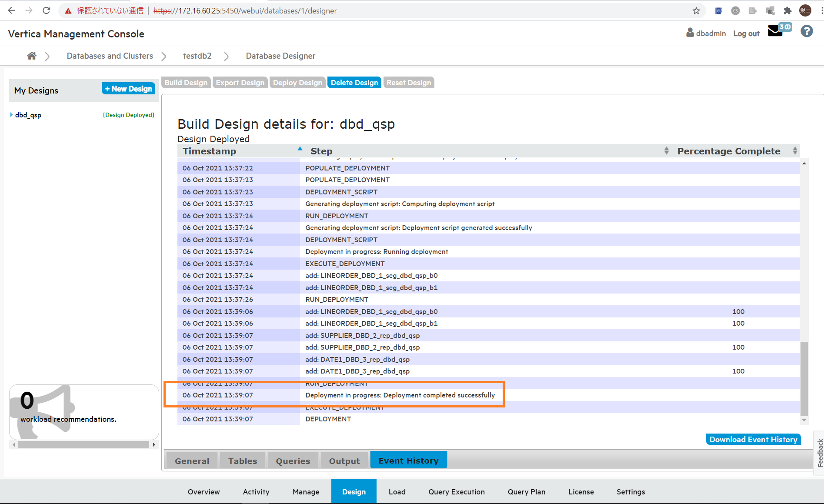The height and width of the screenshot is (504, 824).
Task: Click 'Vertica Management Console' title
Action: [76, 34]
